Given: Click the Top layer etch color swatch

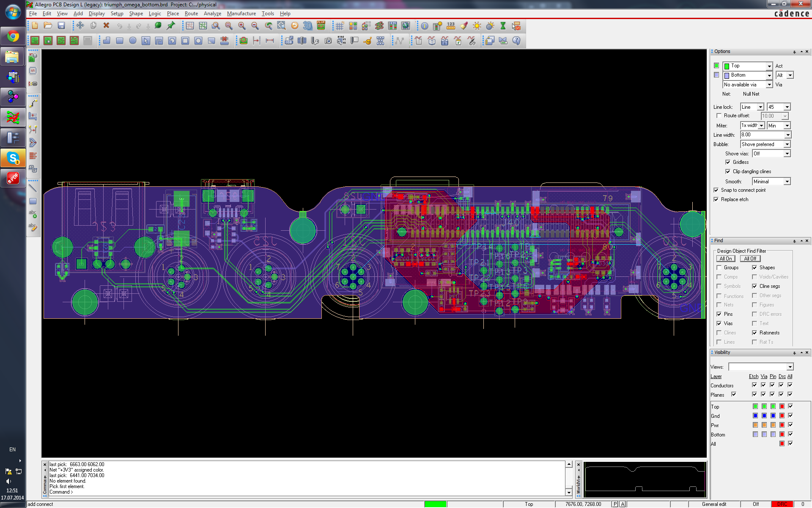Looking at the screenshot, I should (755, 406).
